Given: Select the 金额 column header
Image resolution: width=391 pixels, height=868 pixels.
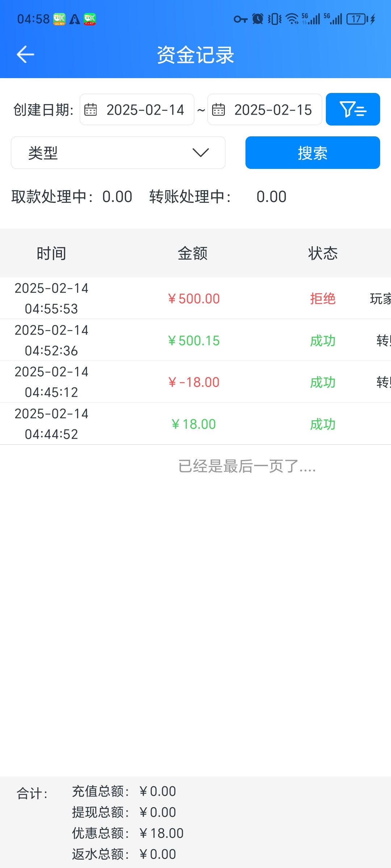Looking at the screenshot, I should click(193, 253).
